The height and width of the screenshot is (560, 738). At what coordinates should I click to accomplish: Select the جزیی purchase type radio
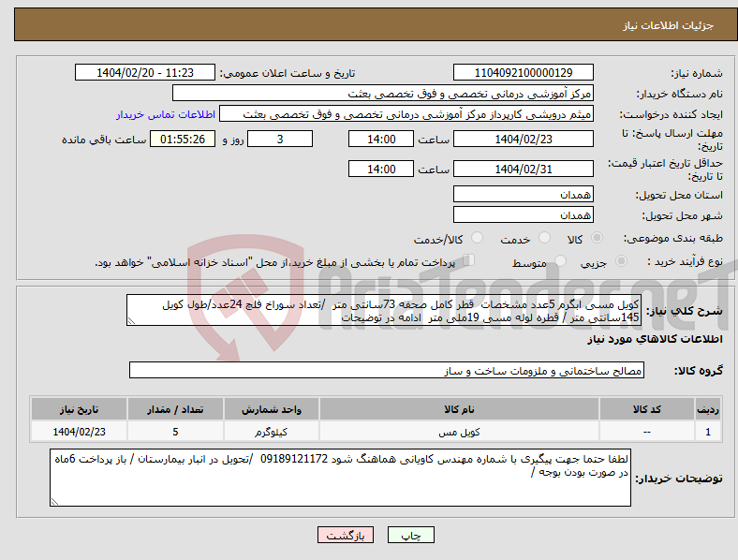tap(621, 260)
